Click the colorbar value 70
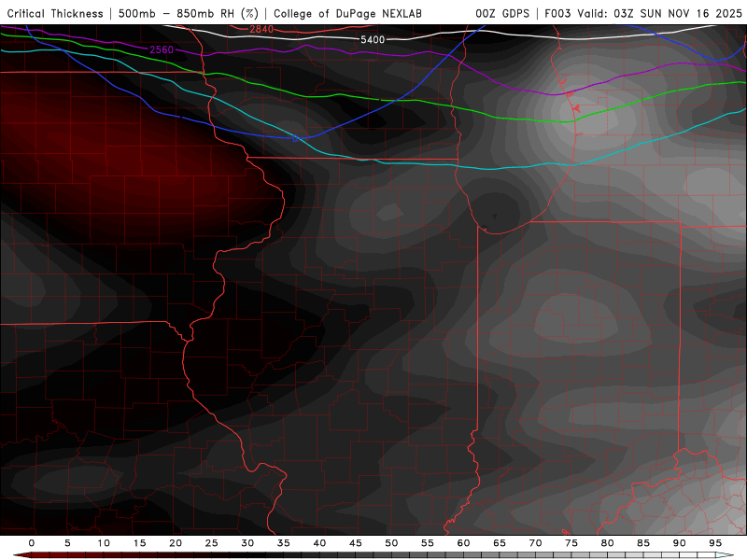 click(x=535, y=543)
